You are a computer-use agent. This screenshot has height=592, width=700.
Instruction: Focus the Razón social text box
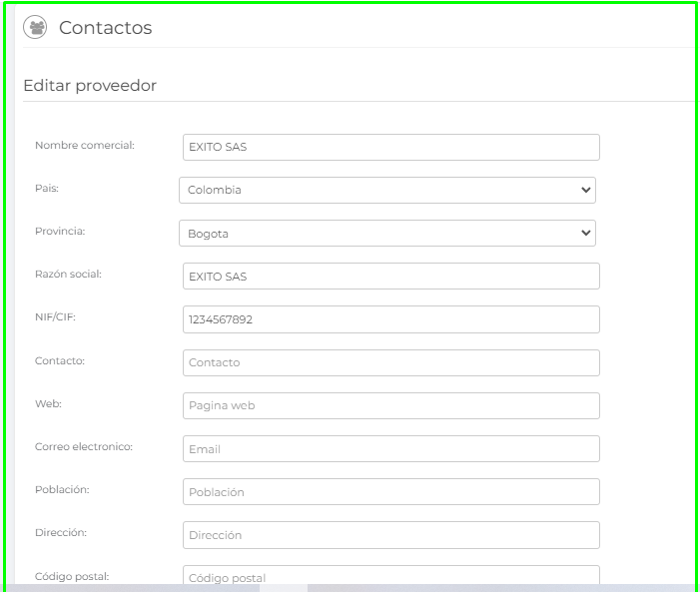[x=390, y=276]
